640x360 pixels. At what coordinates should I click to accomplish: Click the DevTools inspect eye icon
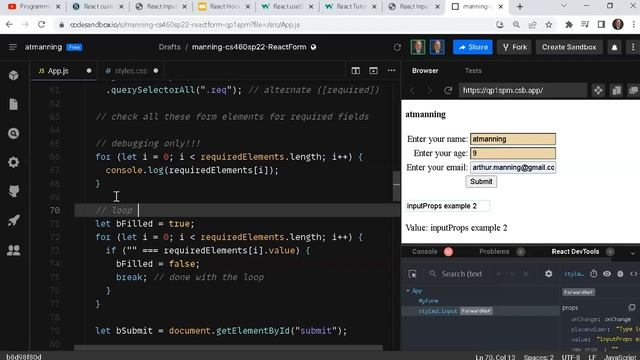(x=607, y=274)
